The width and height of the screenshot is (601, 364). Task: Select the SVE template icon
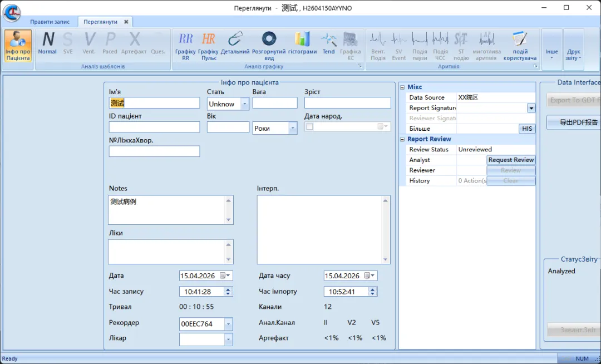[x=68, y=43]
